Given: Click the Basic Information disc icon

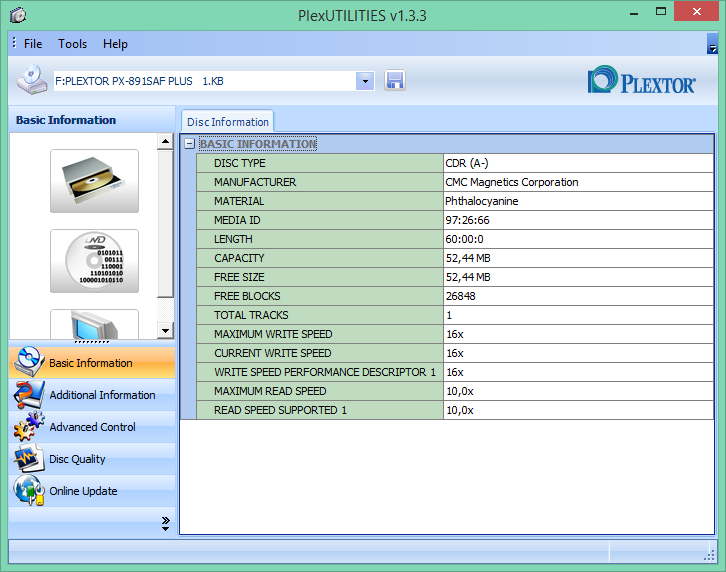Looking at the screenshot, I should [29, 362].
